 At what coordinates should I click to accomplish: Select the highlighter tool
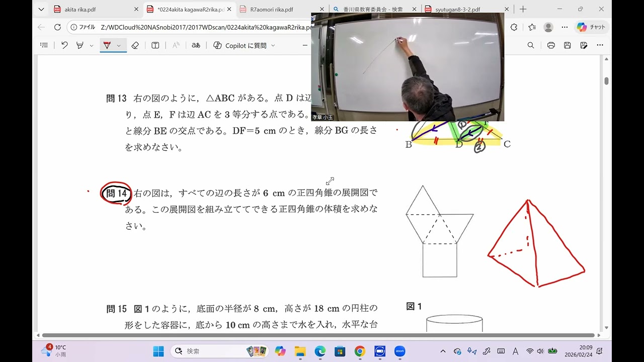coord(79,45)
